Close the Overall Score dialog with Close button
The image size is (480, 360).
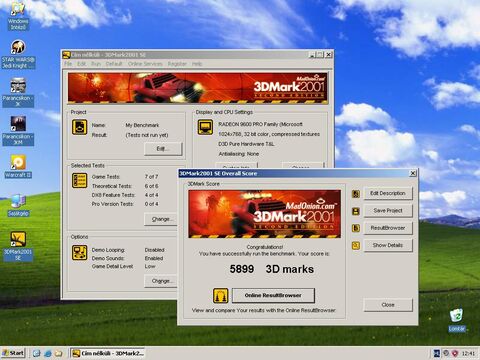click(x=388, y=305)
